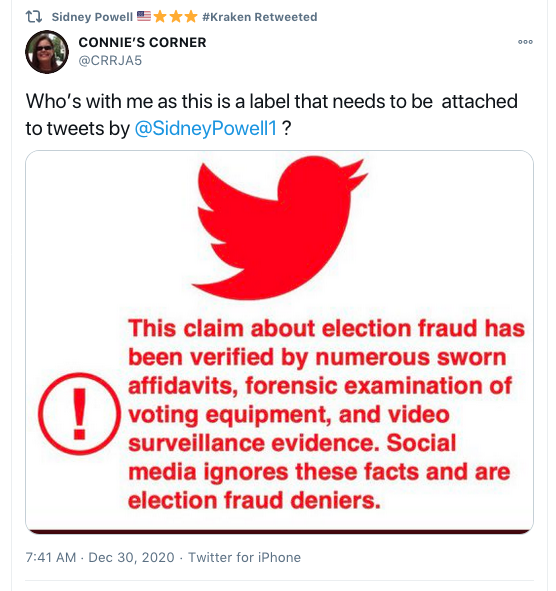
Task: Open the red election fraud label text in the image
Action: click(326, 414)
